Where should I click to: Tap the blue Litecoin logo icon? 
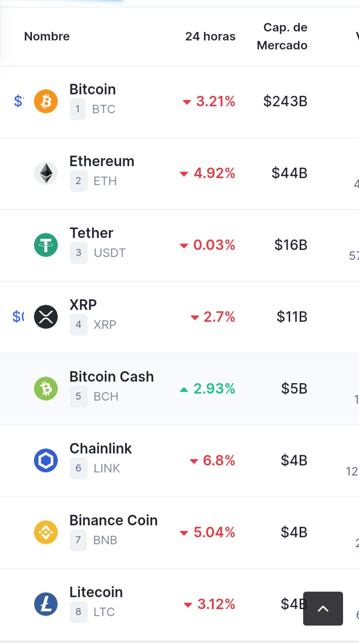[46, 604]
